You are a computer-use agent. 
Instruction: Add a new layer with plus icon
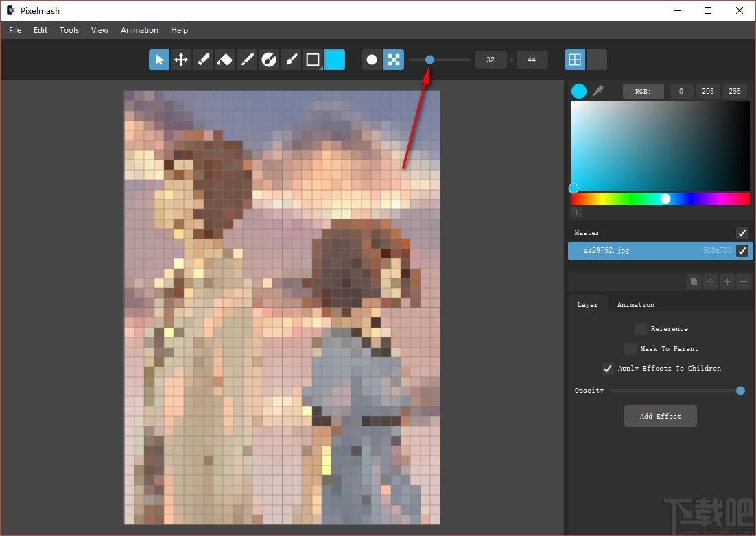(x=727, y=282)
